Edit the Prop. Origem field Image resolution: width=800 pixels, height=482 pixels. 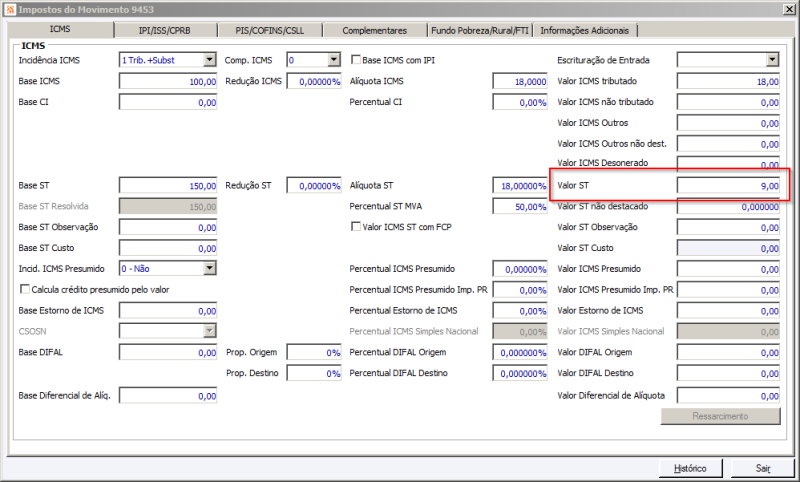pos(314,352)
